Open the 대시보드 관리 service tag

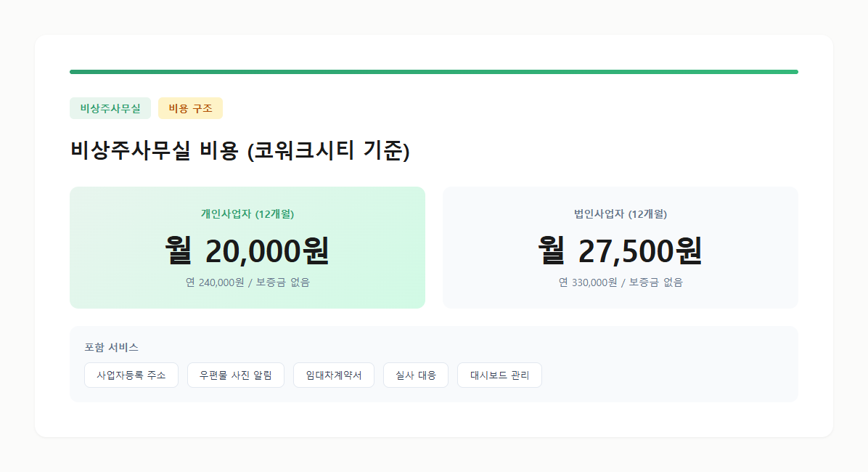[x=499, y=375]
